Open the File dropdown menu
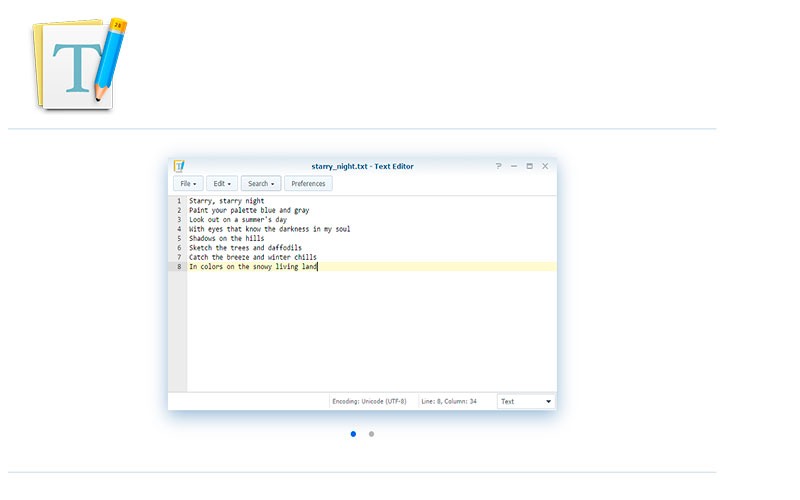 point(188,184)
